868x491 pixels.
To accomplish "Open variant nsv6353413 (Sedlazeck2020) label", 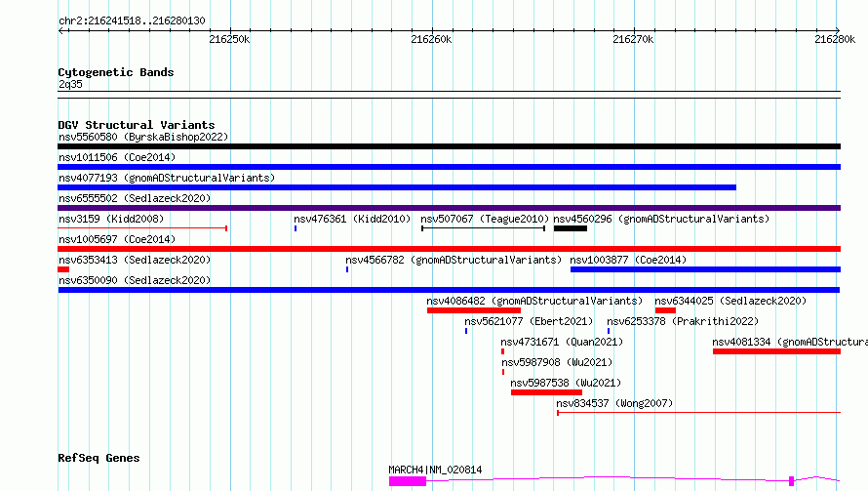I will click(x=135, y=260).
